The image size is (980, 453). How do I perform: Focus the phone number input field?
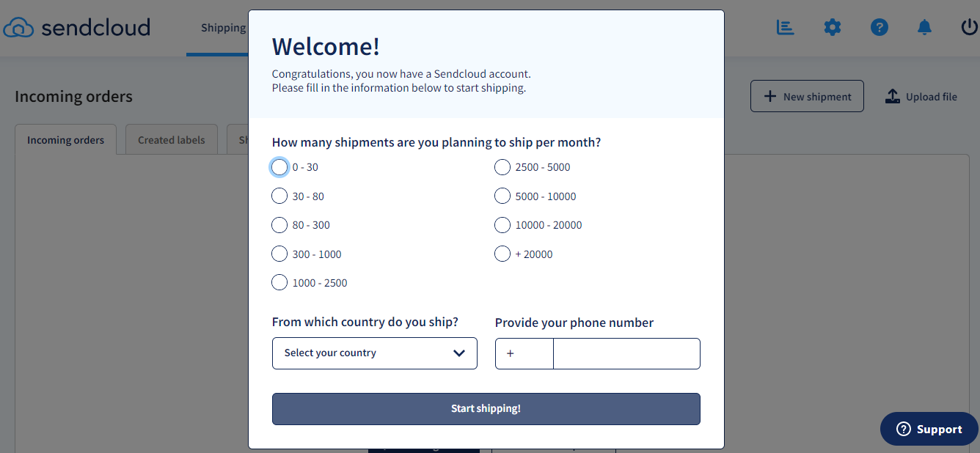[627, 353]
